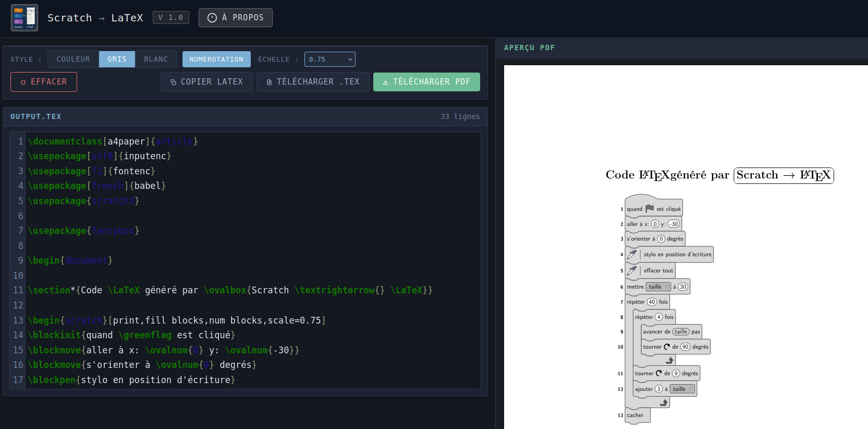Viewport: 868px width, 429px height.
Task: Click TÉLÉCHARGER PDF button
Action: (426, 82)
